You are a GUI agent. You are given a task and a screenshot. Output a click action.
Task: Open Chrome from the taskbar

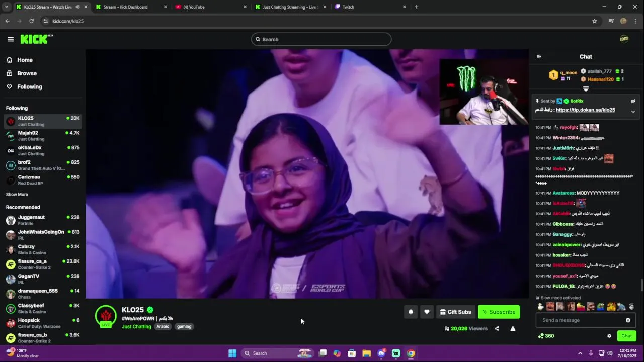pyautogui.click(x=411, y=353)
